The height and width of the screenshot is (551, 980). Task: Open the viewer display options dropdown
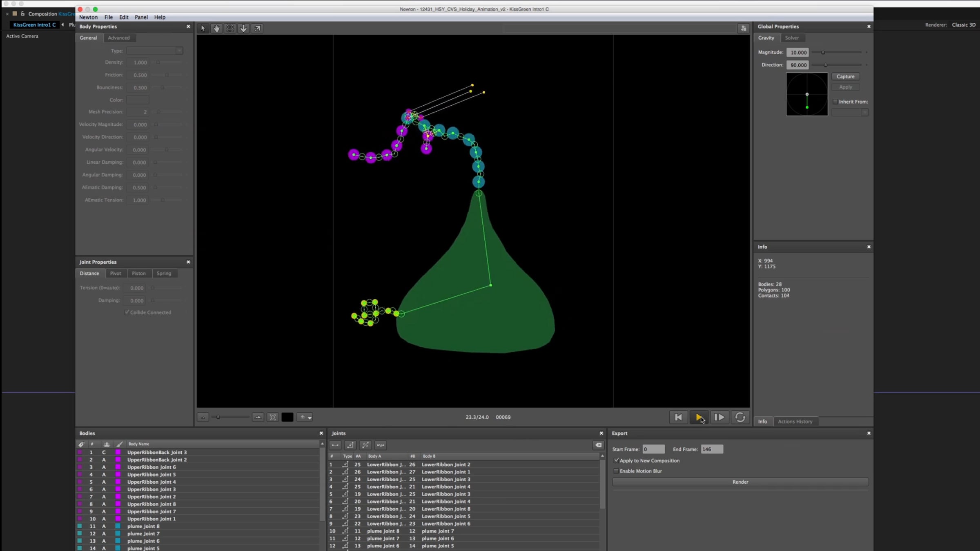click(305, 417)
